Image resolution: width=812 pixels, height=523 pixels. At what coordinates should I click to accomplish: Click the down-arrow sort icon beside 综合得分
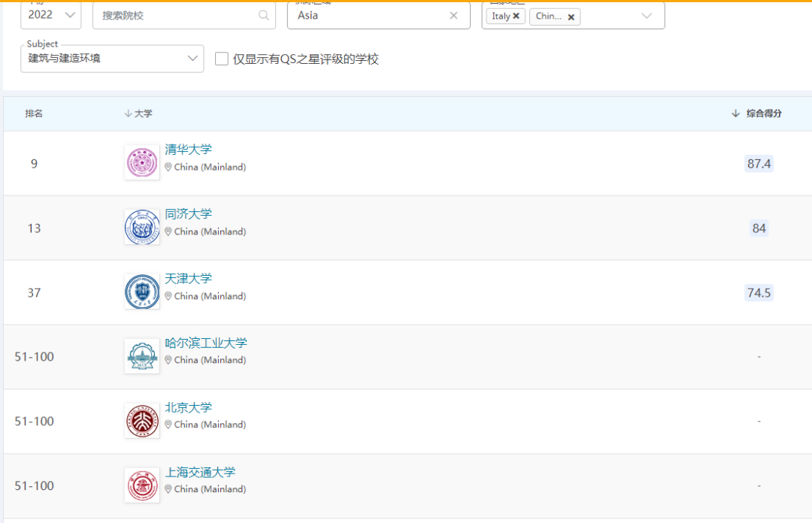click(x=735, y=113)
